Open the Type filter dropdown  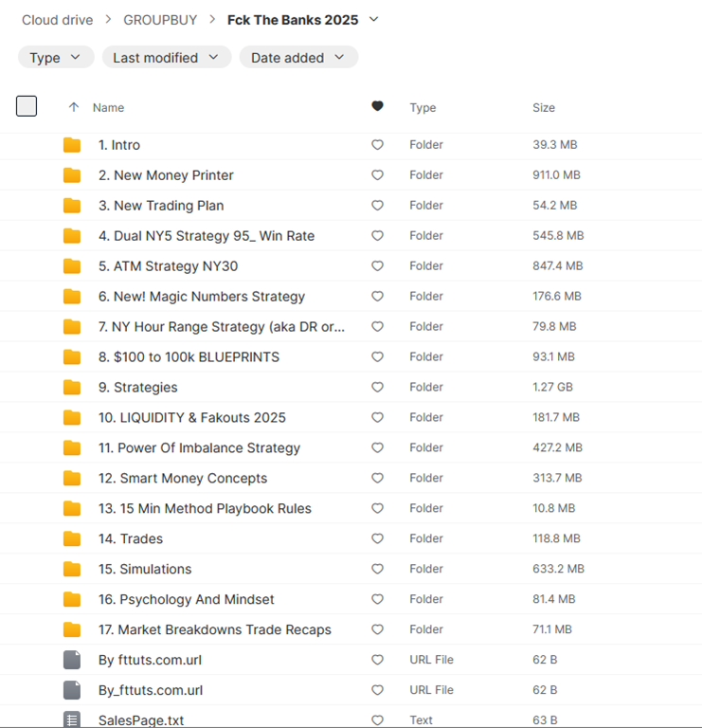(x=56, y=58)
